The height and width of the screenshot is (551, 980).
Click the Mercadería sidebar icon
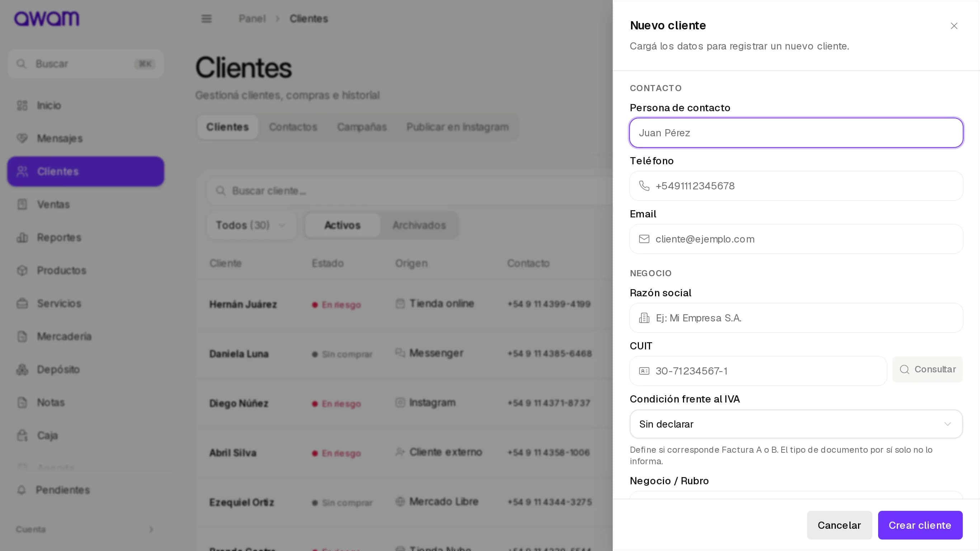22,336
